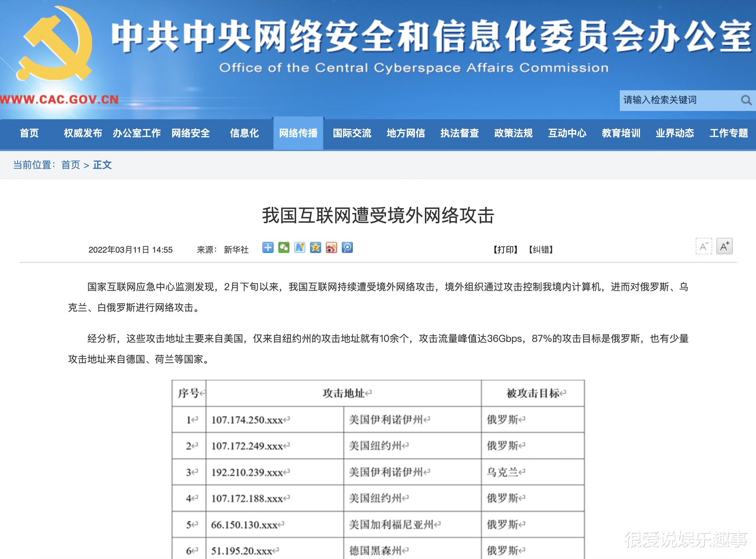Select the 信息化 navigation item

[x=244, y=133]
